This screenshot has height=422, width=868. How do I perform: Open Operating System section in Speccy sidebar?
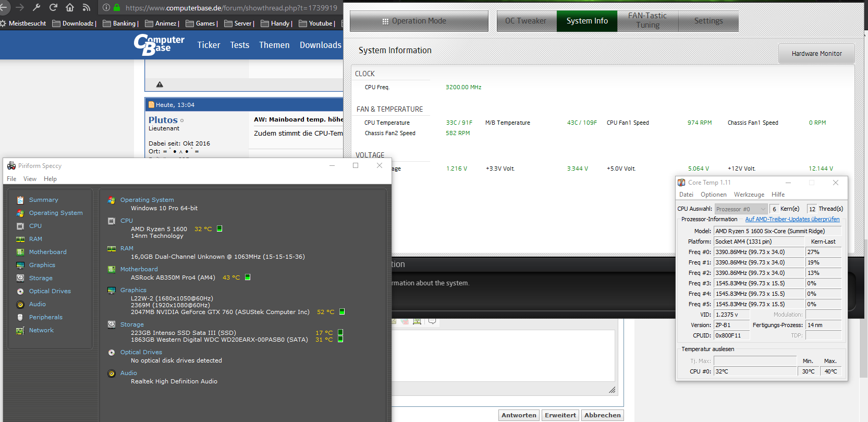(x=56, y=213)
